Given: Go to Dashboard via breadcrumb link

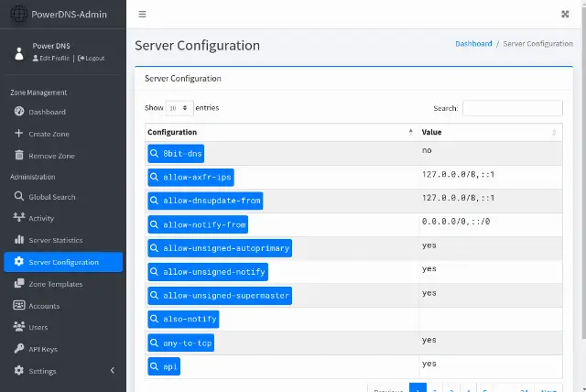Looking at the screenshot, I should click(473, 44).
